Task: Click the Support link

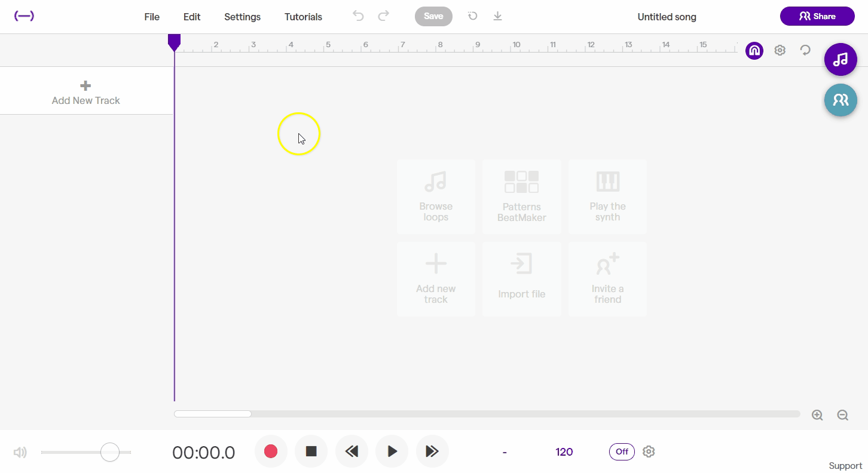Action: coord(845,465)
